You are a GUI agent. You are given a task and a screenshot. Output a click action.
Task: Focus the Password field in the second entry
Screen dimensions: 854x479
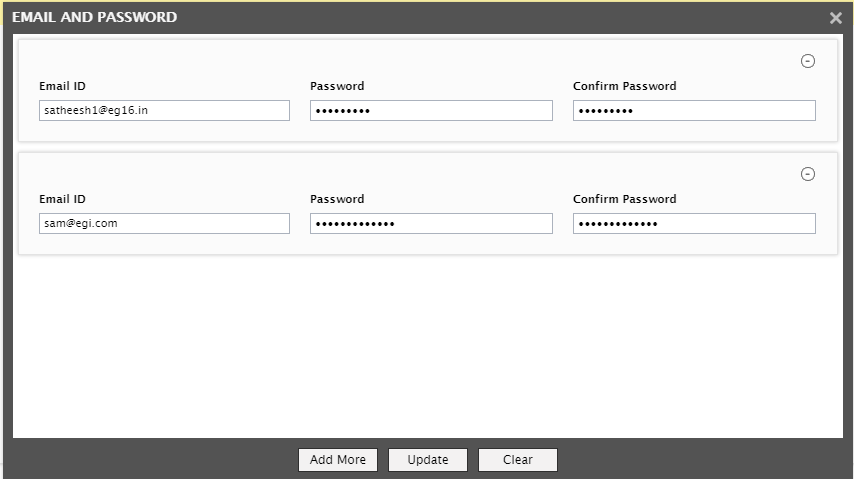click(431, 223)
